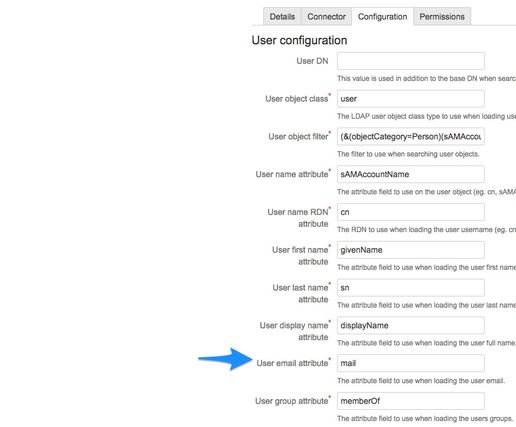Switch to the Connector tab

point(326,17)
